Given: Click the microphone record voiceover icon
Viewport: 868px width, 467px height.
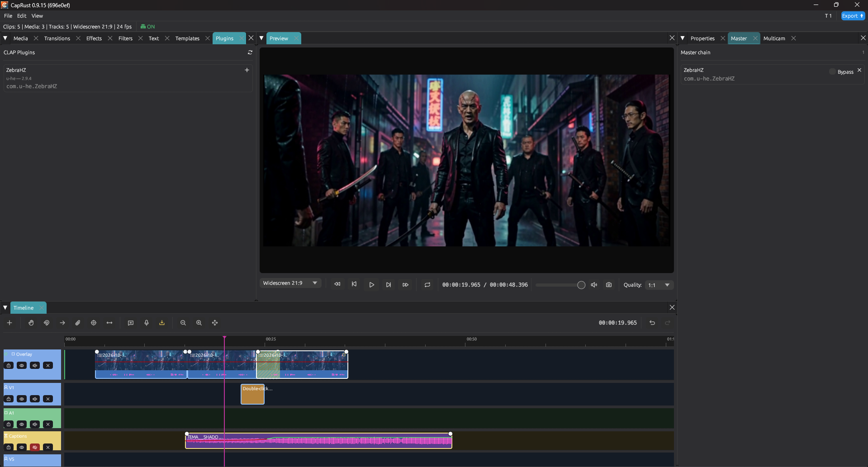Looking at the screenshot, I should coord(147,323).
